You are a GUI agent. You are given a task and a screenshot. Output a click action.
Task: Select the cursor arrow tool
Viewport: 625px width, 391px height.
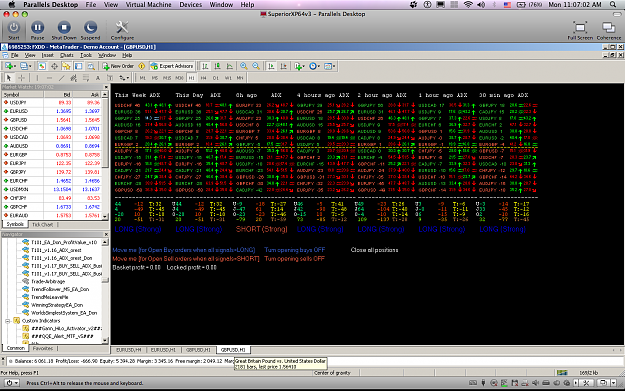click(x=9, y=78)
